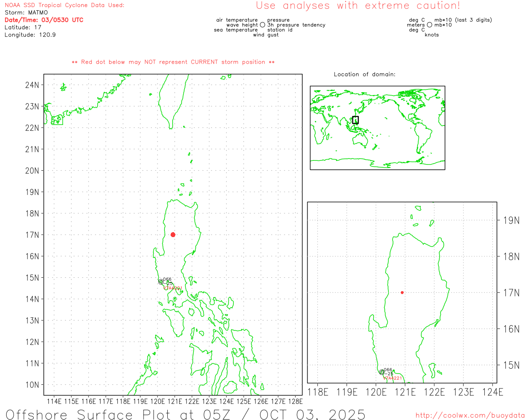525x420 pixels.
Task: Select station circle marker in the zoomed map
Action: 382,372
